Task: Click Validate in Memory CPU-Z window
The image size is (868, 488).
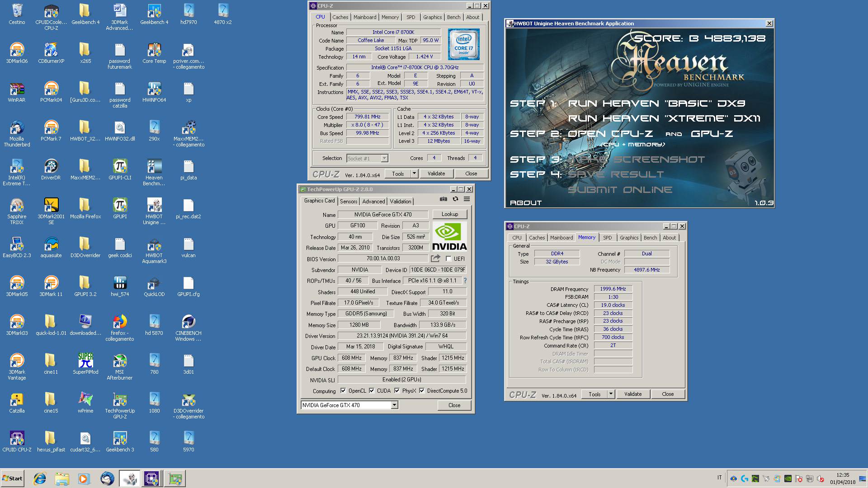Action: (x=633, y=394)
